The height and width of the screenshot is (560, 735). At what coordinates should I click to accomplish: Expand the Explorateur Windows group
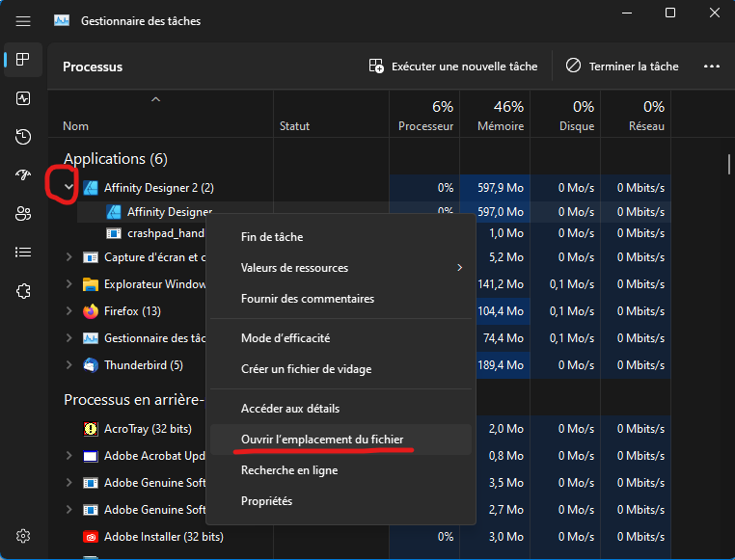click(68, 283)
